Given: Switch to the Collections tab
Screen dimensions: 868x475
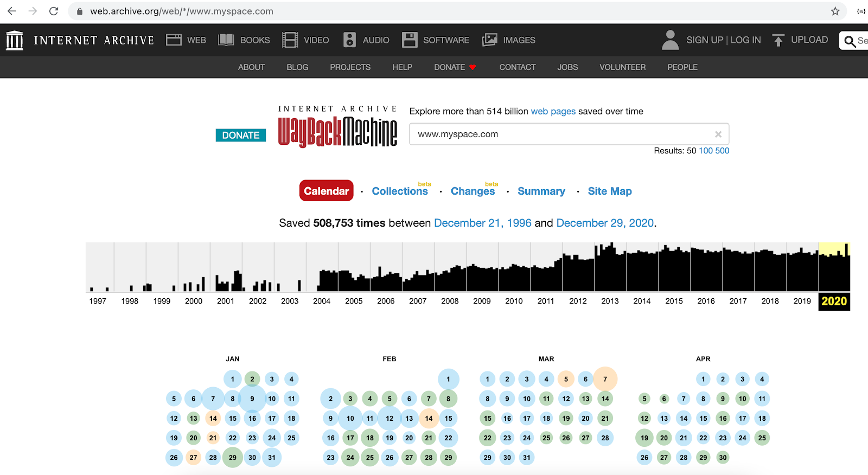Looking at the screenshot, I should tap(400, 191).
